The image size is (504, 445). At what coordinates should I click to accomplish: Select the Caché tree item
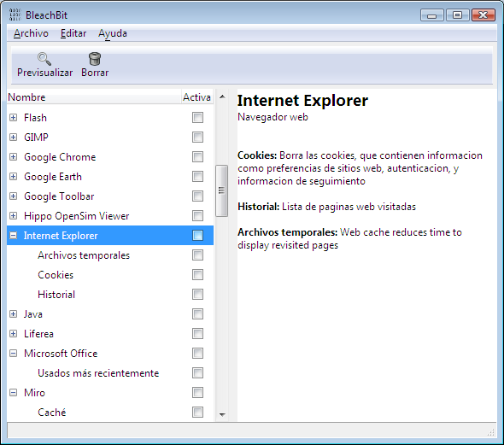(x=52, y=413)
